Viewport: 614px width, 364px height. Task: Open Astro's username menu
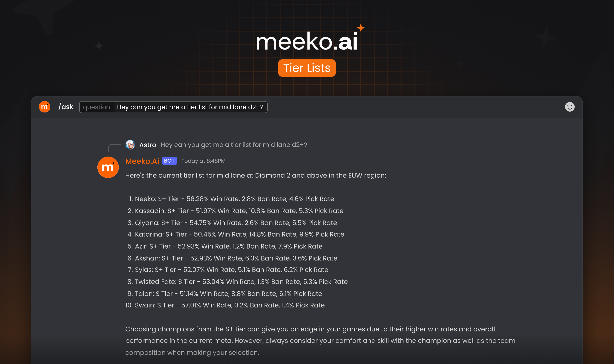[x=148, y=145]
